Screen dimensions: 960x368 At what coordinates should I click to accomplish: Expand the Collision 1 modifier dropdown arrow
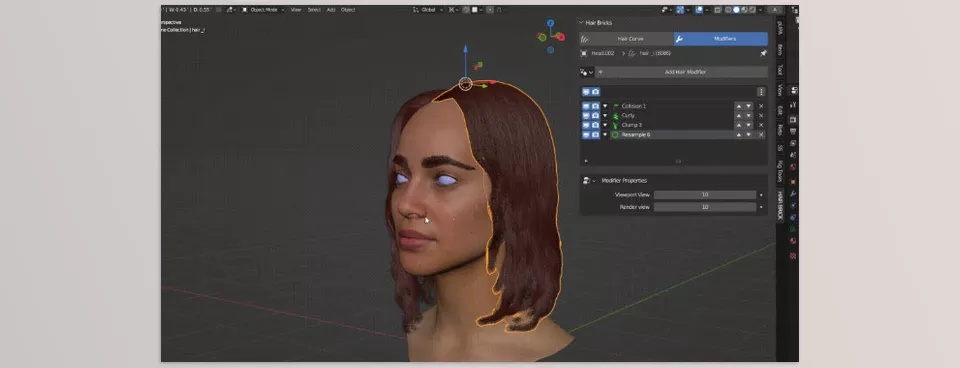tap(605, 106)
